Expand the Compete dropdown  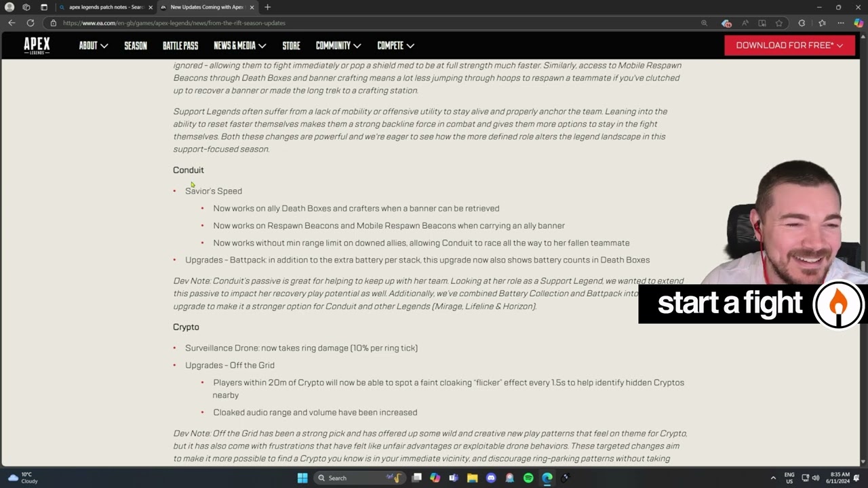click(x=395, y=45)
